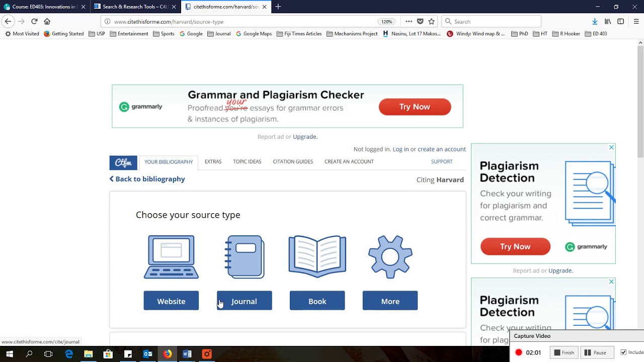Open the Extras menu item

[213, 161]
